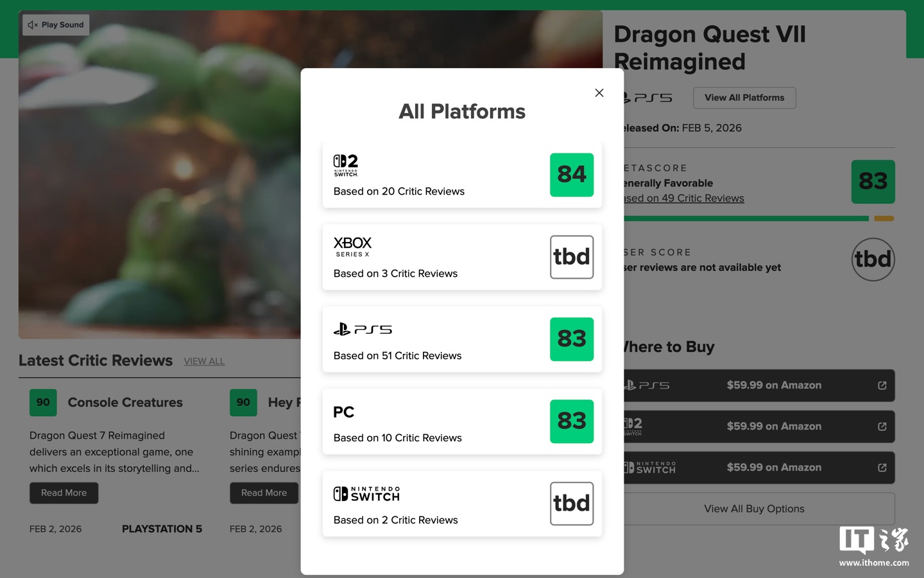Open View All Platforms button
Image resolution: width=924 pixels, height=578 pixels.
tap(744, 98)
